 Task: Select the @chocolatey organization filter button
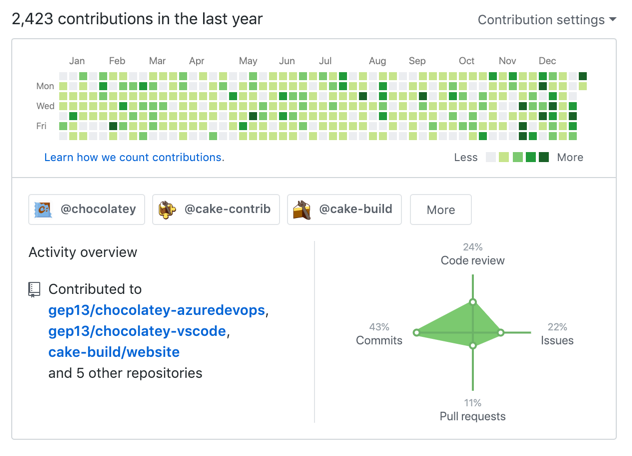(87, 210)
